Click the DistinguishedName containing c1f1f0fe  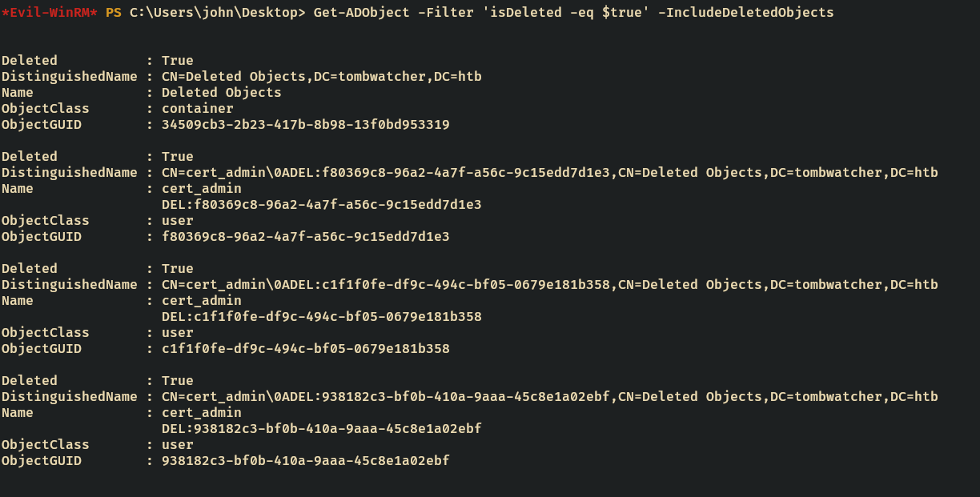[x=549, y=285]
